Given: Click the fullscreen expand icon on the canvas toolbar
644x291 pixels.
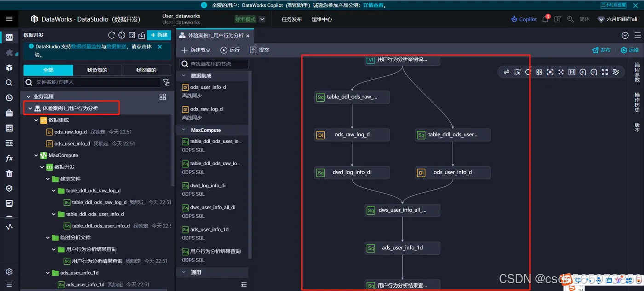Looking at the screenshot, I should pyautogui.click(x=605, y=72).
